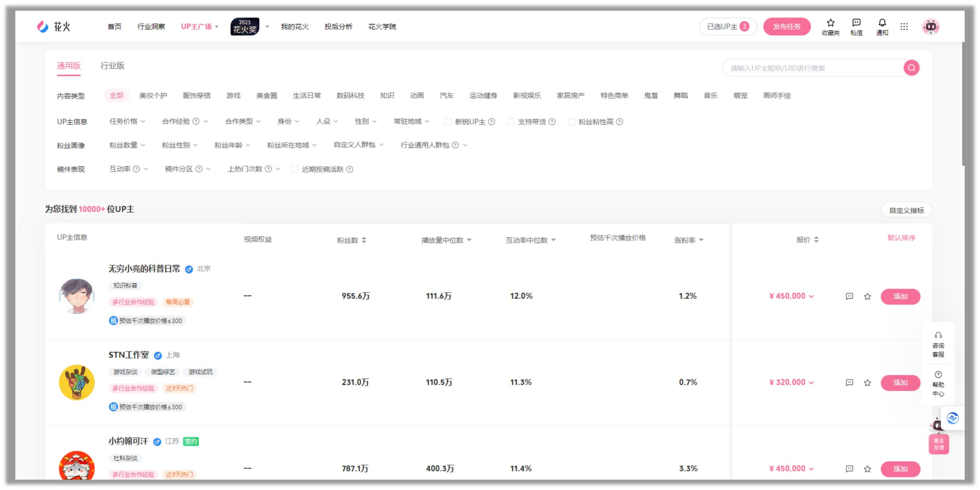Favorite 无穷小亮的科普日常 with star icon

tap(867, 296)
